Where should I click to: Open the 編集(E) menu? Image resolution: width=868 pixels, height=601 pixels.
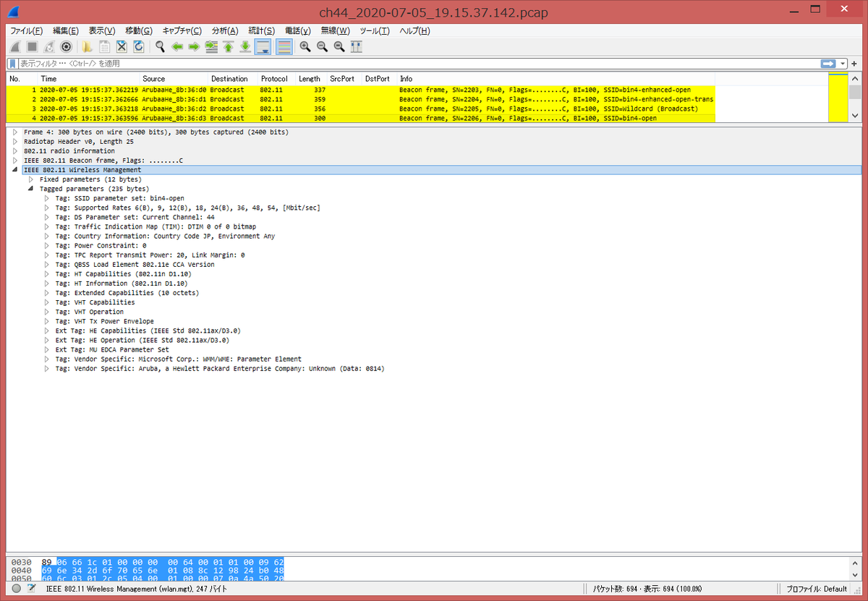66,31
